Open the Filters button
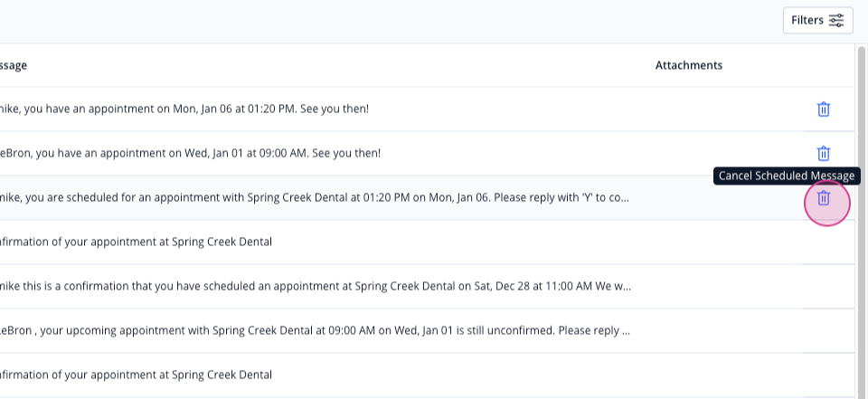 coord(817,21)
